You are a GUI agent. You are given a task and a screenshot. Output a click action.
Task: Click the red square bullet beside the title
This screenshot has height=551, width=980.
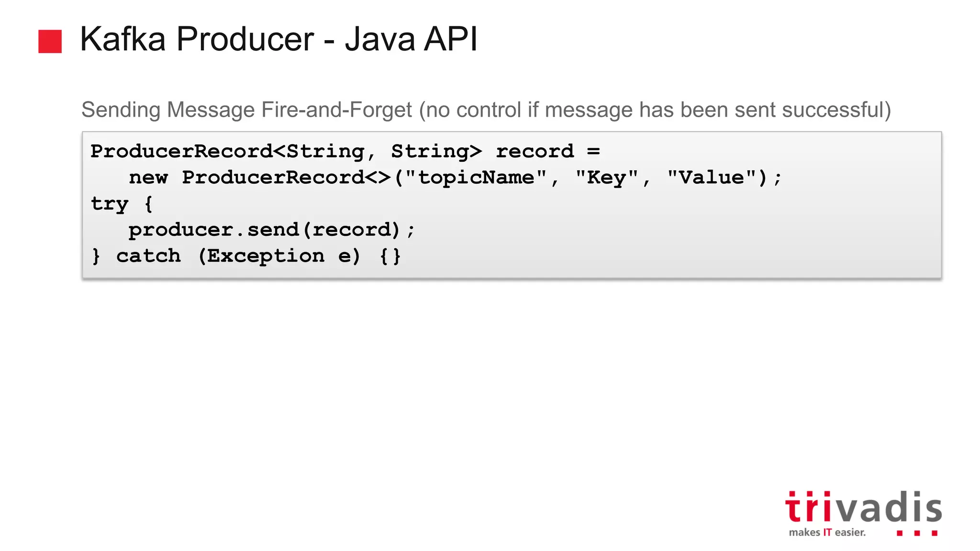(x=50, y=41)
